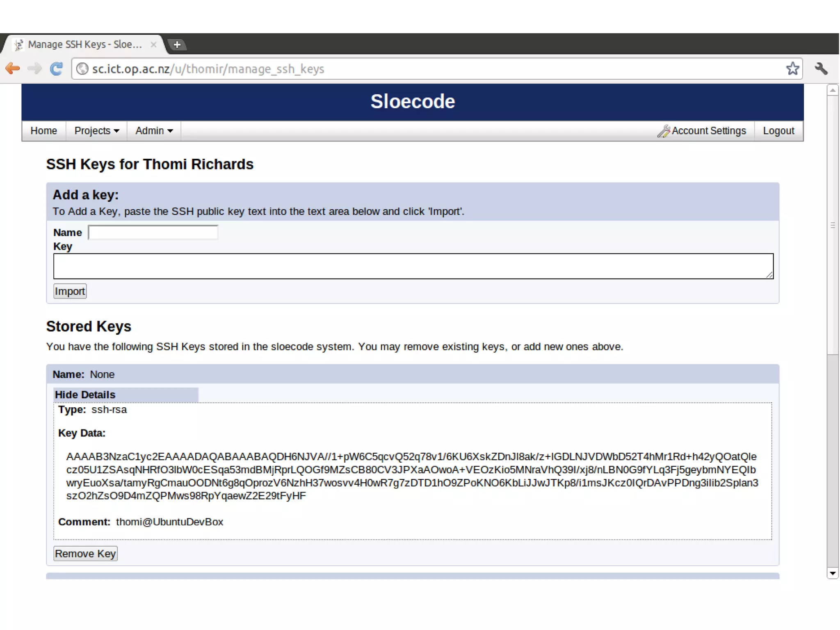Focus the Name text field

click(x=153, y=233)
